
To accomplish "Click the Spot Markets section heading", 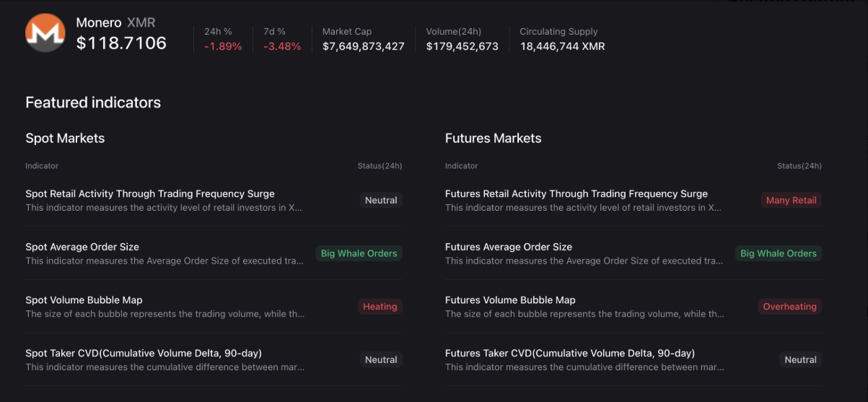I will 65,139.
